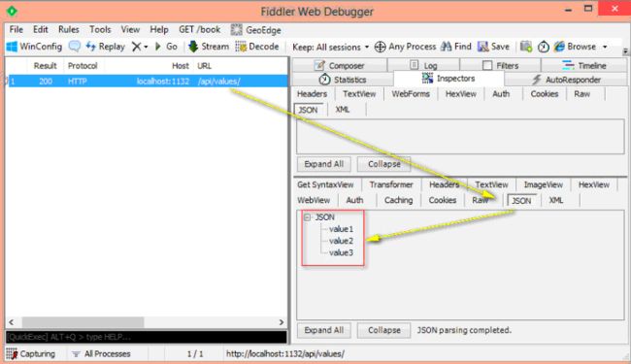Switch to the Timeline tab
Image resolution: width=631 pixels, height=364 pixels.
click(583, 65)
